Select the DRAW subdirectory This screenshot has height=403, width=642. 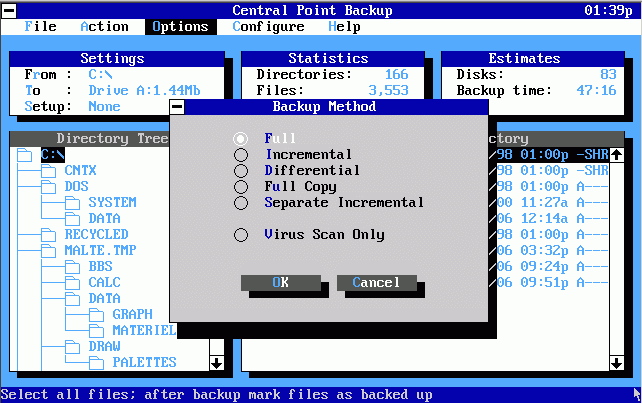pos(105,346)
